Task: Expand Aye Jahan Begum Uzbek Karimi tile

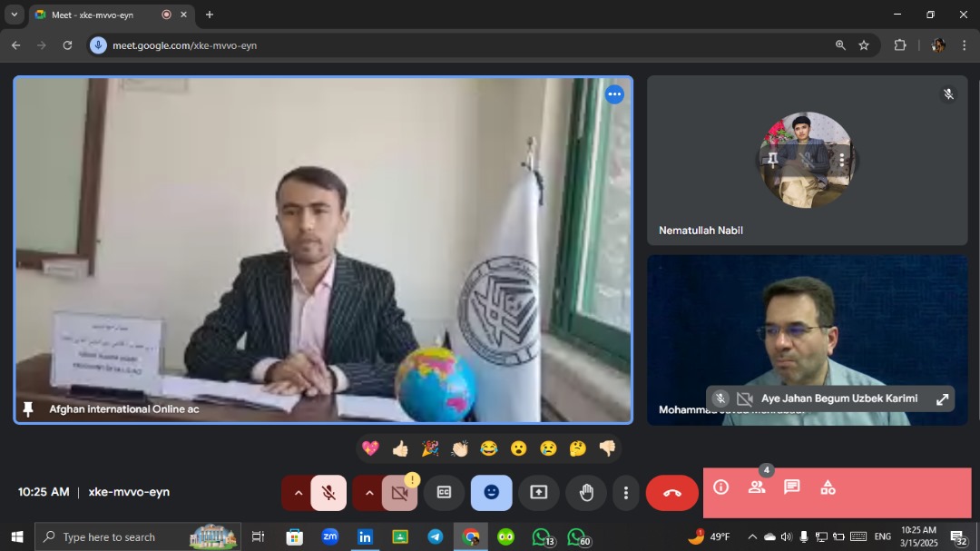Action: pos(942,398)
